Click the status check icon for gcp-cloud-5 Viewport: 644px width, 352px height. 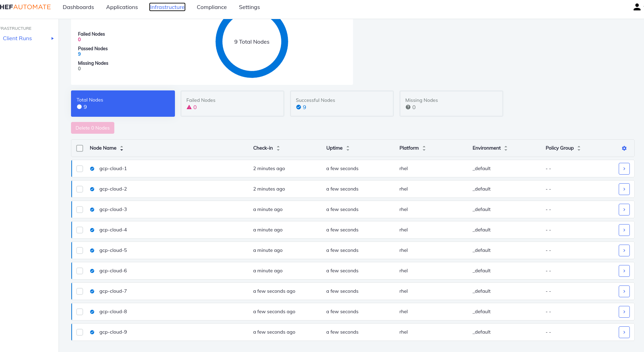click(x=92, y=250)
